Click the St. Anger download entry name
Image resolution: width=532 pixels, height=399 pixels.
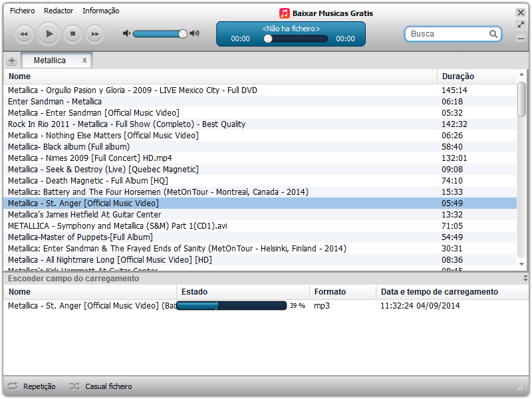point(92,306)
